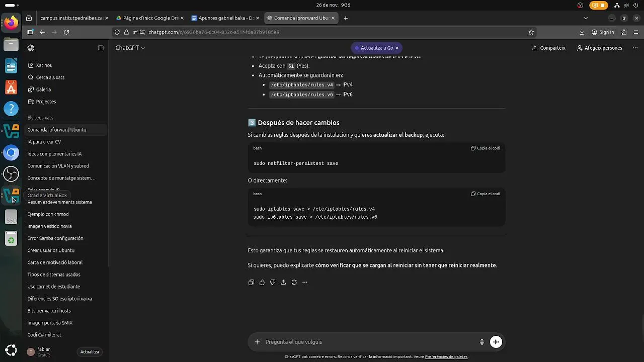Viewport: 644px width, 362px height.
Task: Open Projectes in sidebar
Action: click(x=66, y=102)
